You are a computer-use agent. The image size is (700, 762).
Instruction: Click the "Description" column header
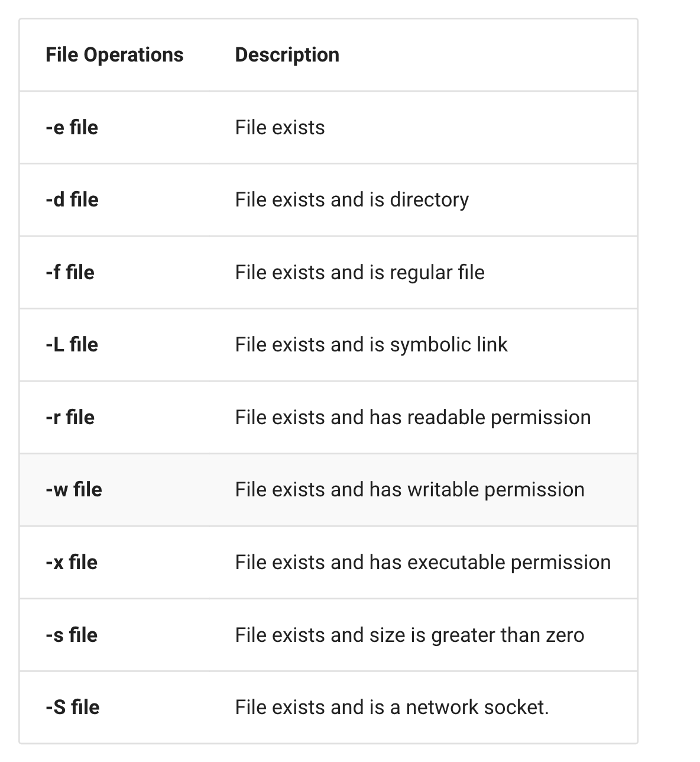(x=287, y=55)
